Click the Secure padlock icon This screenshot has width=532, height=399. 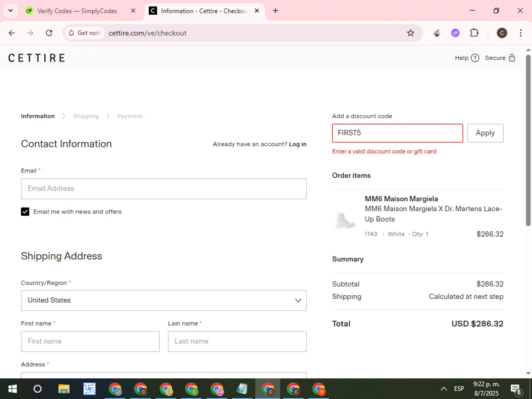(512, 58)
